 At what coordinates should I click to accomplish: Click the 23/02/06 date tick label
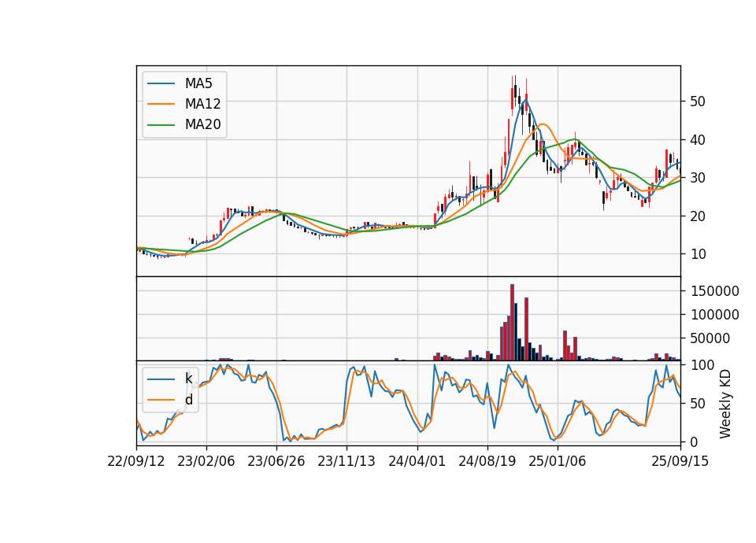tap(206, 461)
